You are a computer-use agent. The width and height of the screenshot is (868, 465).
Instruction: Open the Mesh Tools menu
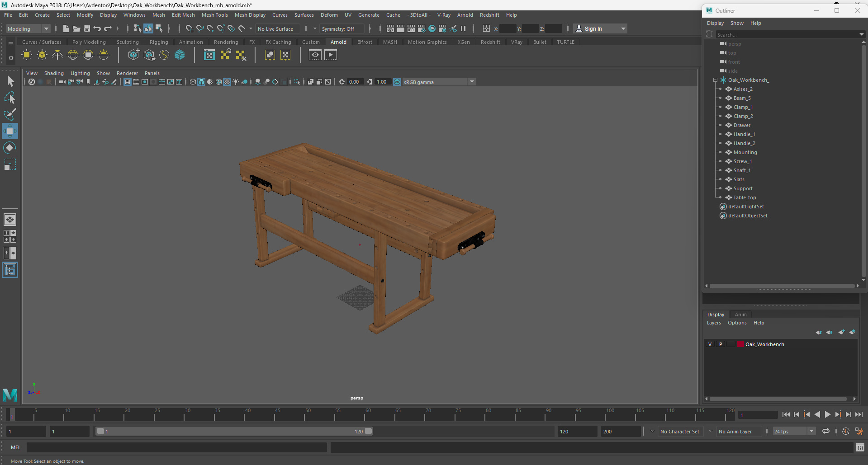click(215, 15)
